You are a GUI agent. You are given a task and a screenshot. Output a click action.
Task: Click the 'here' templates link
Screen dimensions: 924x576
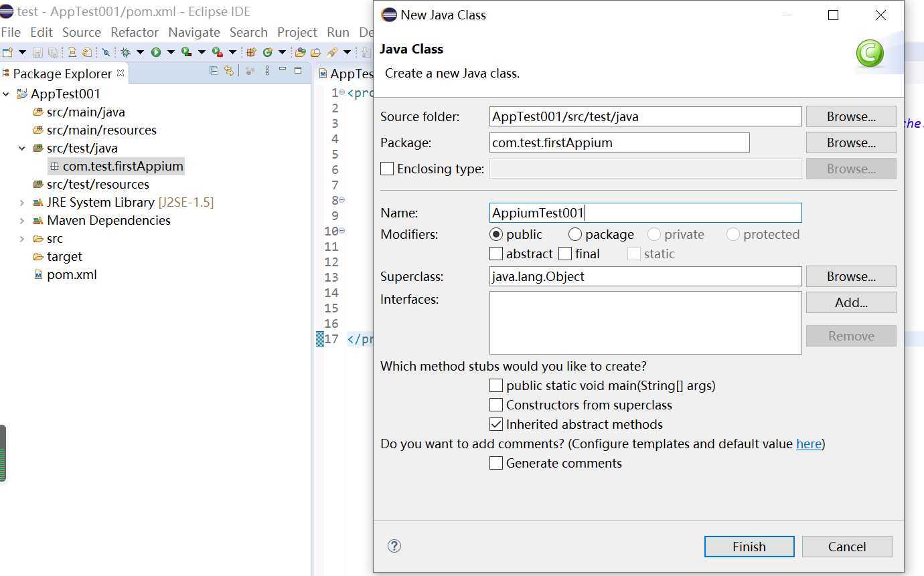tap(808, 444)
